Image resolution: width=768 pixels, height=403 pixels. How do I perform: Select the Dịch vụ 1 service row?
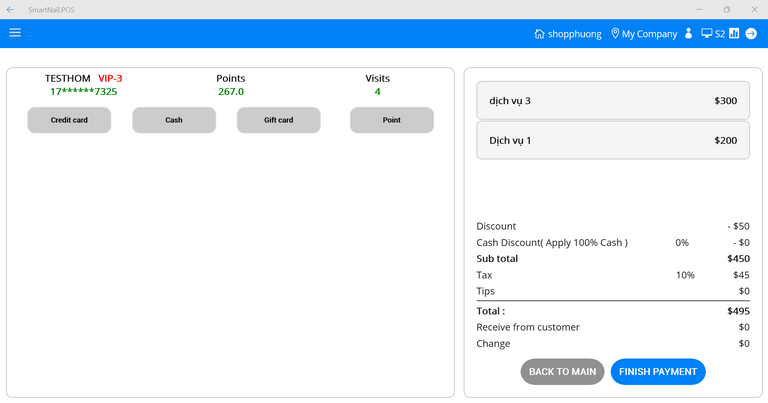(x=612, y=141)
